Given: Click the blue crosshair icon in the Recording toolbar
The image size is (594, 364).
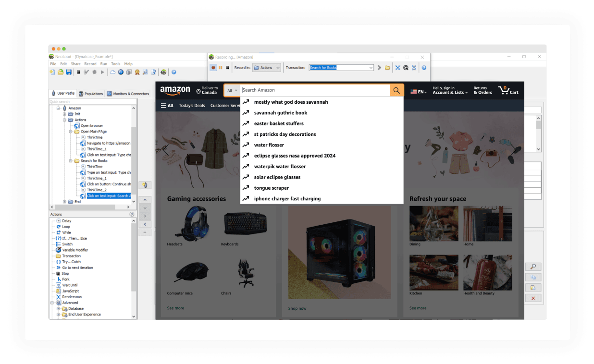Looking at the screenshot, I should [397, 67].
